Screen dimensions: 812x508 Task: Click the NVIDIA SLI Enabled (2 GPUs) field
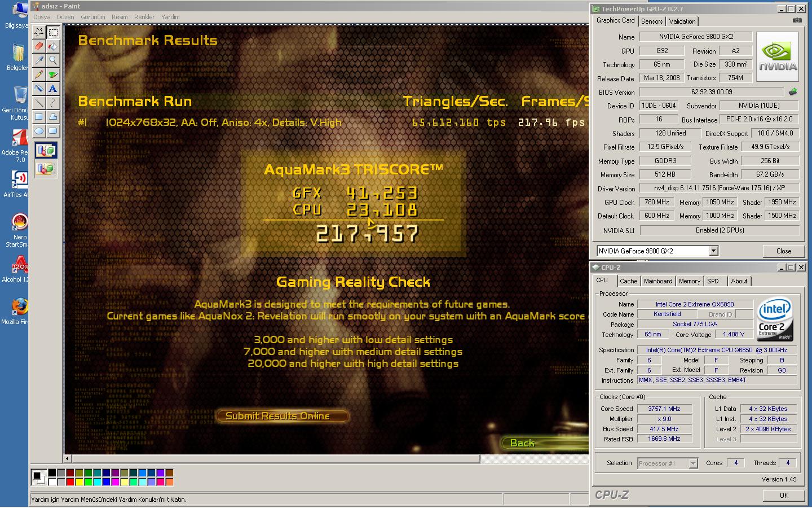[720, 230]
